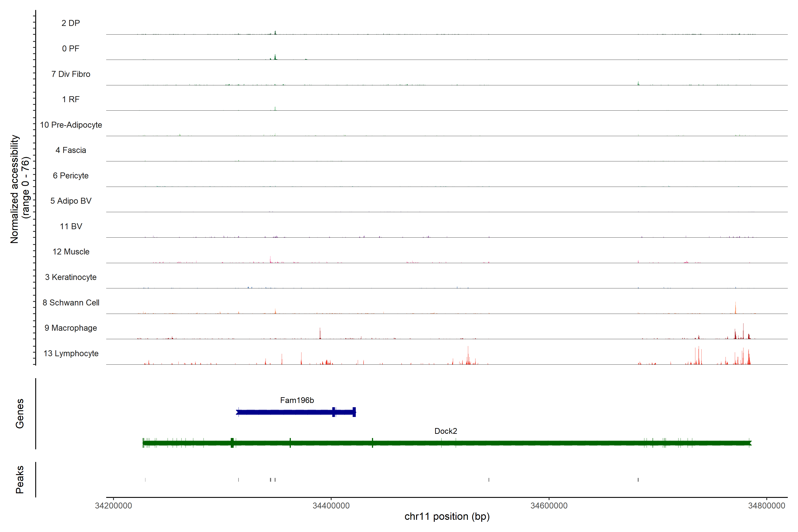Viewport: 798px width, 532px height.
Task: Click the Peaks panel label
Action: point(20,479)
